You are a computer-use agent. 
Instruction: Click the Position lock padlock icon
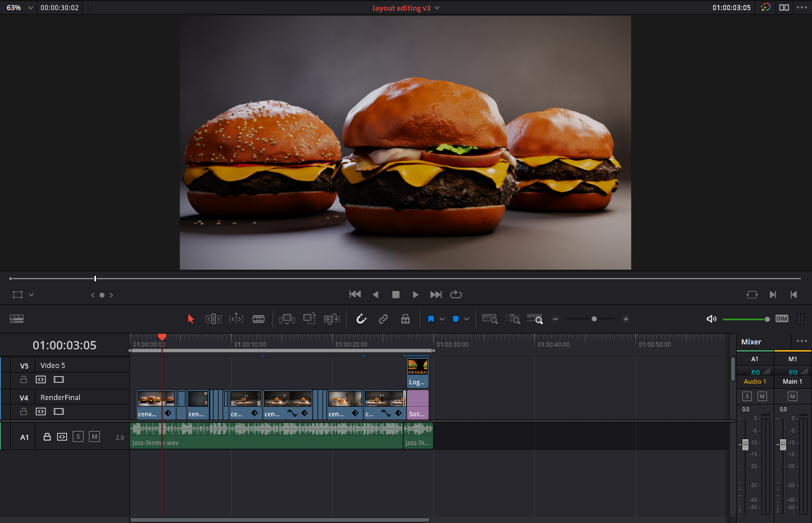click(x=405, y=319)
